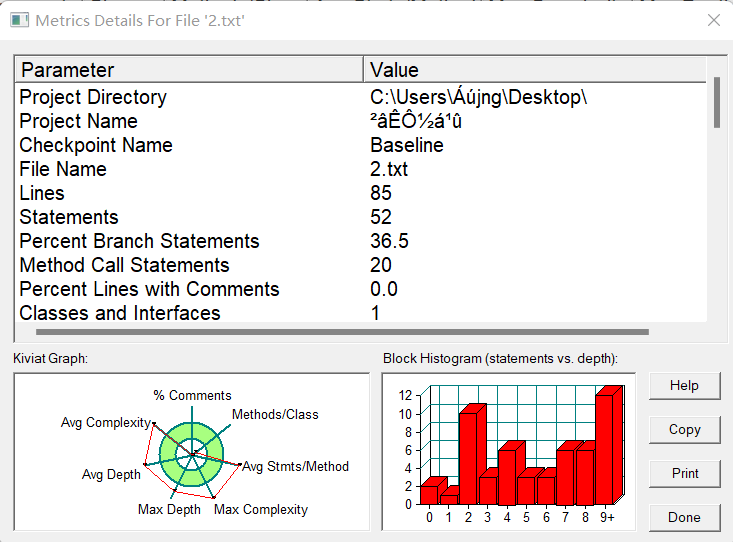The height and width of the screenshot is (542, 733).
Task: Copy the metrics with Copy button
Action: [x=684, y=430]
